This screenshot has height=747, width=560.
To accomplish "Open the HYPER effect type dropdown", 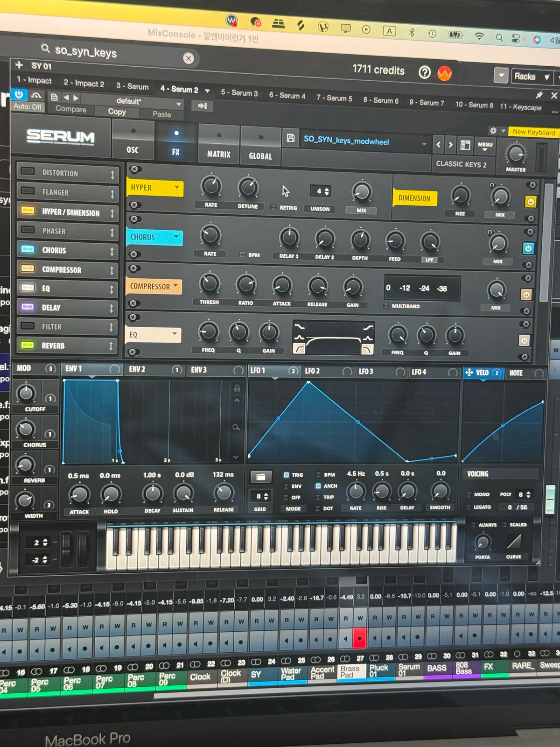I will (154, 188).
